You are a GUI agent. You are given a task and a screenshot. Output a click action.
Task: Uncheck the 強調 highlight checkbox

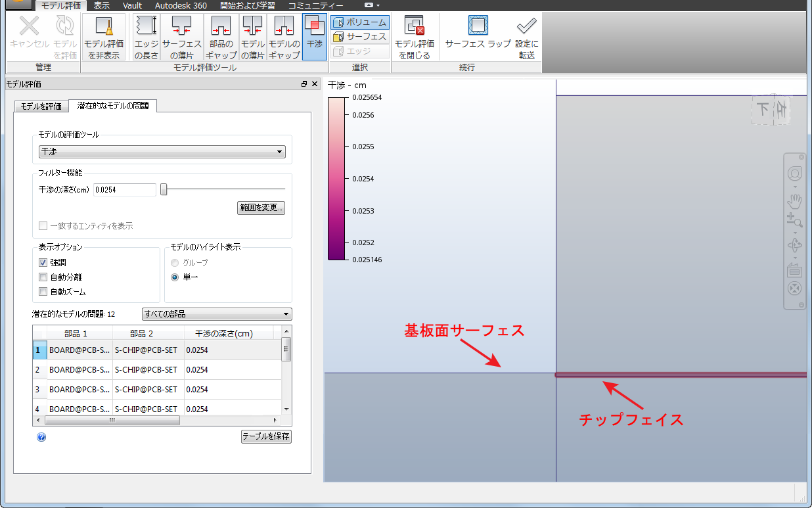[x=42, y=262]
